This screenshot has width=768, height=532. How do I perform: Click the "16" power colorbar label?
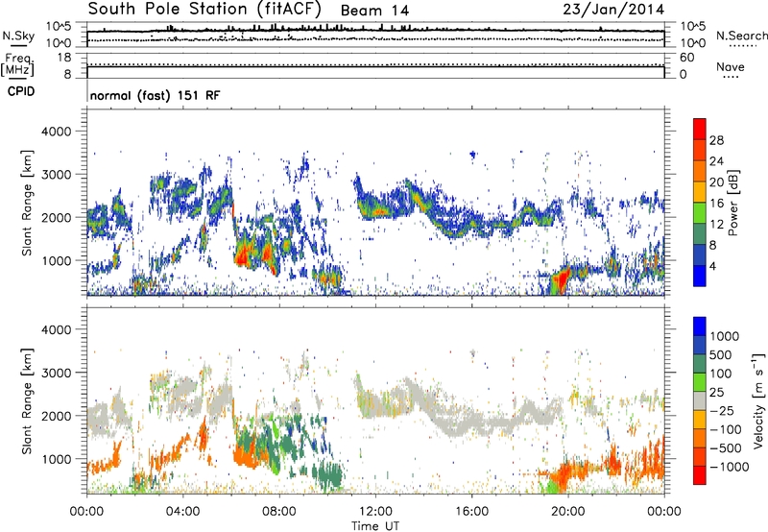pyautogui.click(x=716, y=204)
